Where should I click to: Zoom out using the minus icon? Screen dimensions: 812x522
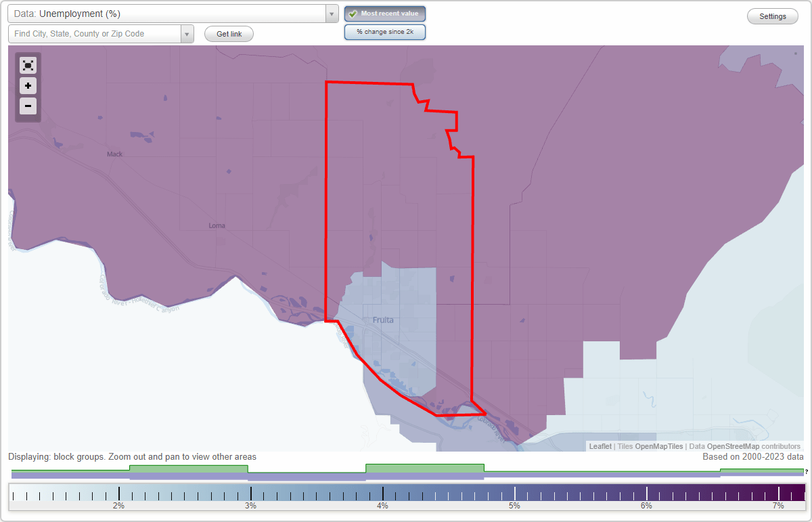(28, 106)
